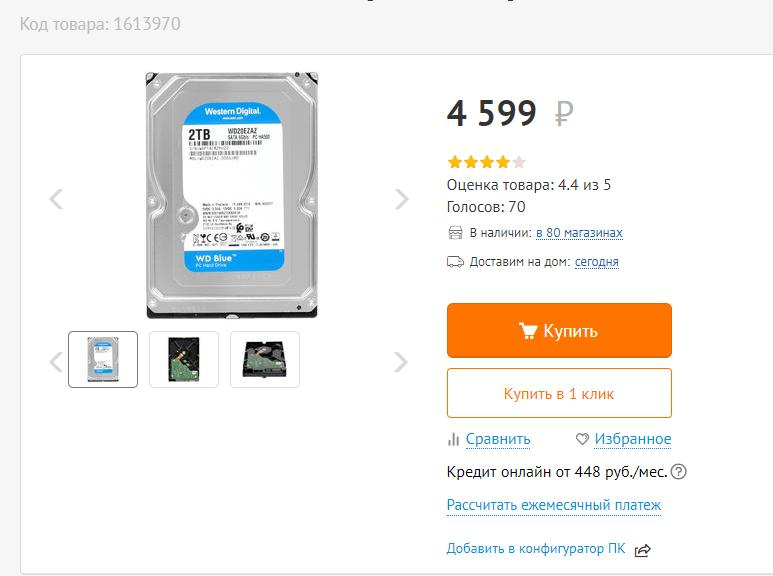Open the в 80 магазинах link
Image resolution: width=773 pixels, height=576 pixels.
click(x=579, y=232)
